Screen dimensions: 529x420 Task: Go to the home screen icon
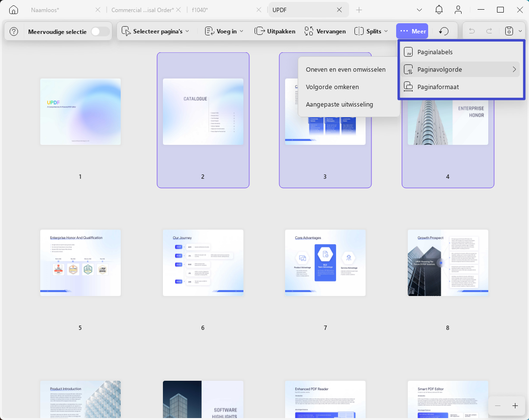(x=14, y=10)
